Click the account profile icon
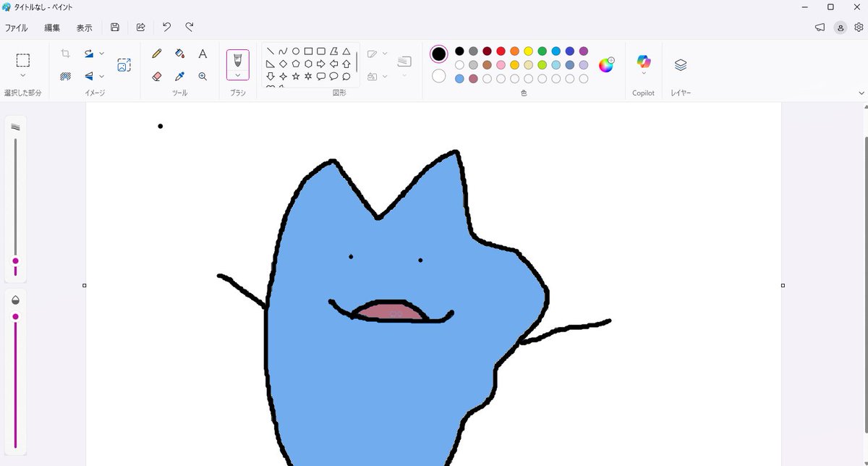The image size is (868, 466). [840, 27]
